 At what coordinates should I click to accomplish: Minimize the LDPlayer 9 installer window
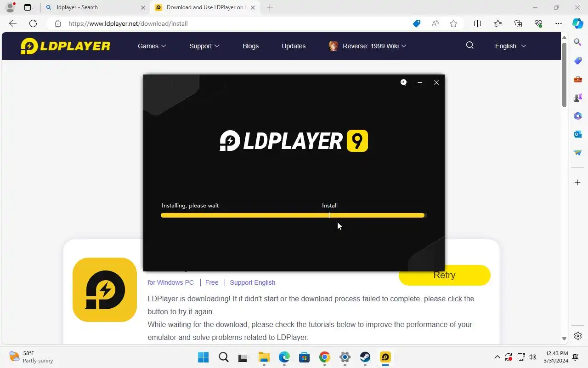[x=419, y=82]
